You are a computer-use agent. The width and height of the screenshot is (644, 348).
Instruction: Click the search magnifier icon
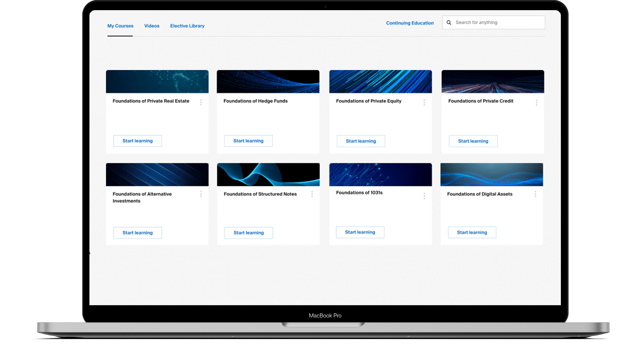(x=449, y=23)
